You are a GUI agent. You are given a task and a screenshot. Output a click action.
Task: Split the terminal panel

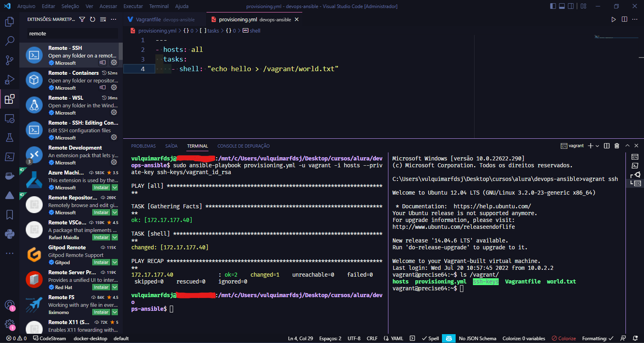coord(607,146)
